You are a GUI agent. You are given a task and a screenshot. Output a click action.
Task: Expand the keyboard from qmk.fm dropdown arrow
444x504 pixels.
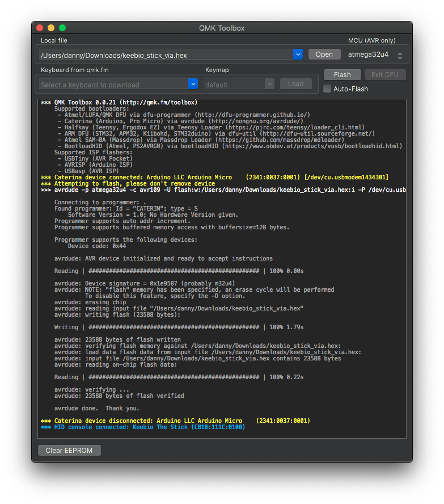(193, 84)
